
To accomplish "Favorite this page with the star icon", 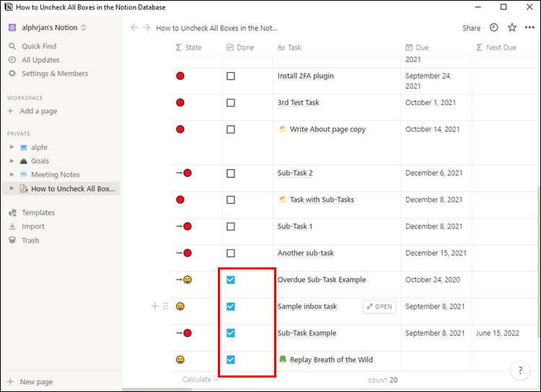I will point(512,28).
